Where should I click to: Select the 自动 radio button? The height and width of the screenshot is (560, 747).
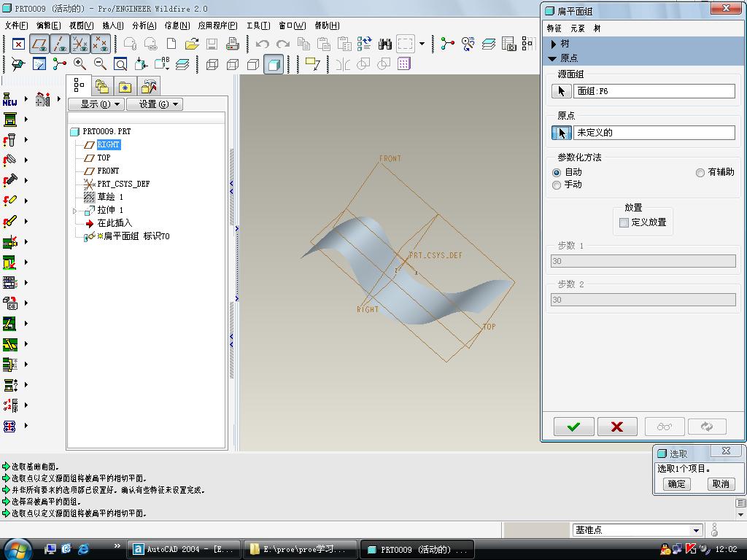click(557, 172)
